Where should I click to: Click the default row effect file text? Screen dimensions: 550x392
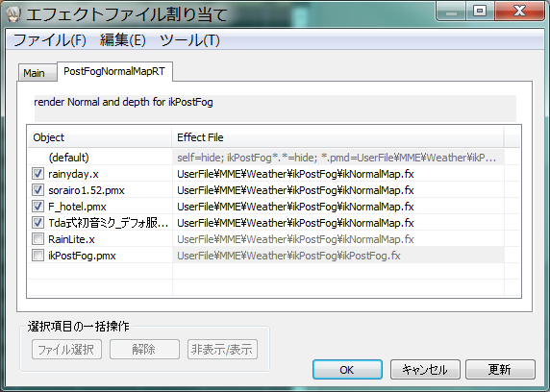tap(337, 158)
